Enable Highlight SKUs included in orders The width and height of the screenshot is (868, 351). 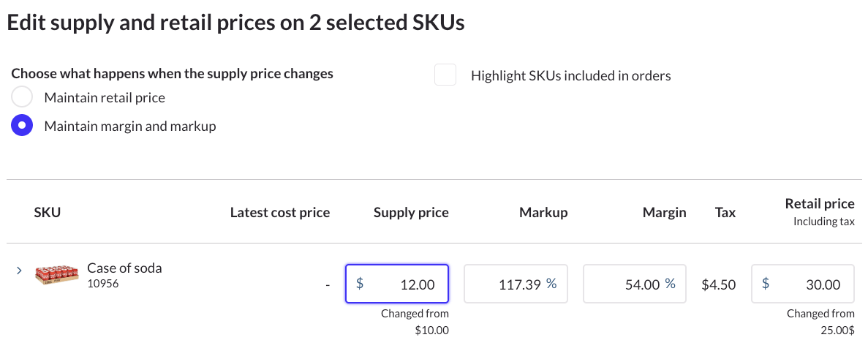tap(445, 75)
